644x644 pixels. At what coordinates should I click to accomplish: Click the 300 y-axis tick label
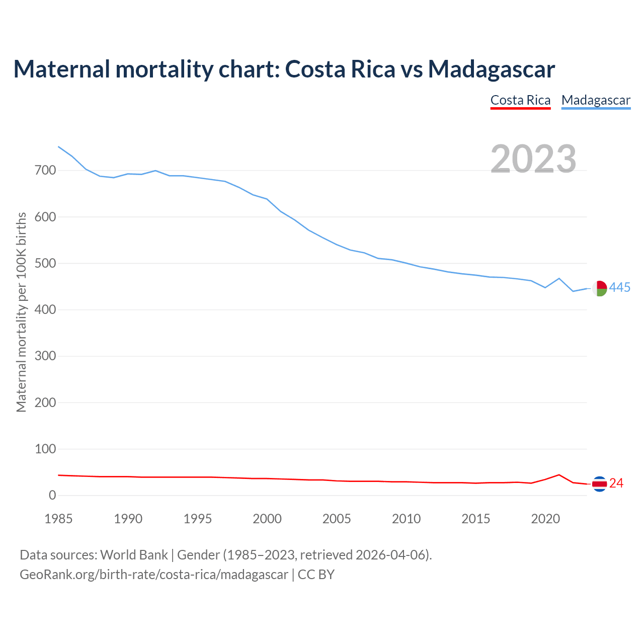click(45, 356)
